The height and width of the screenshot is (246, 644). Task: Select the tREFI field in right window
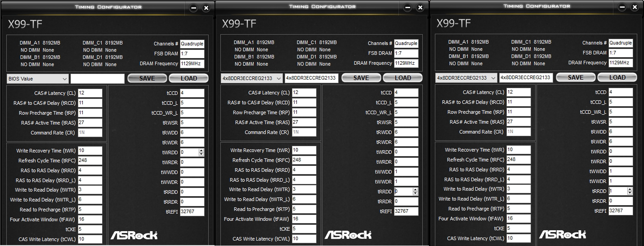click(621, 211)
